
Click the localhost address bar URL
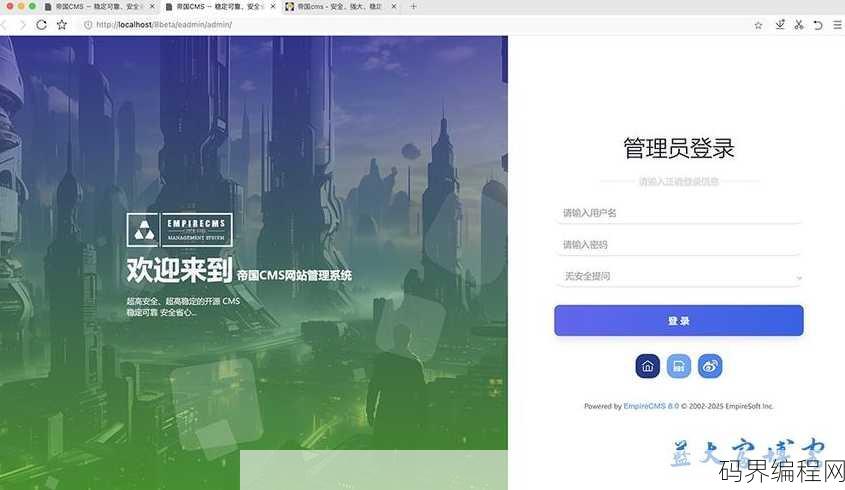pyautogui.click(x=164, y=25)
